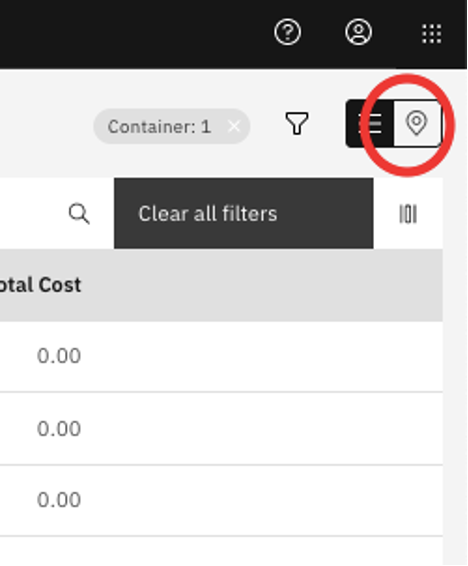
Task: Select the first 0.00 cost row
Action: coord(221,356)
